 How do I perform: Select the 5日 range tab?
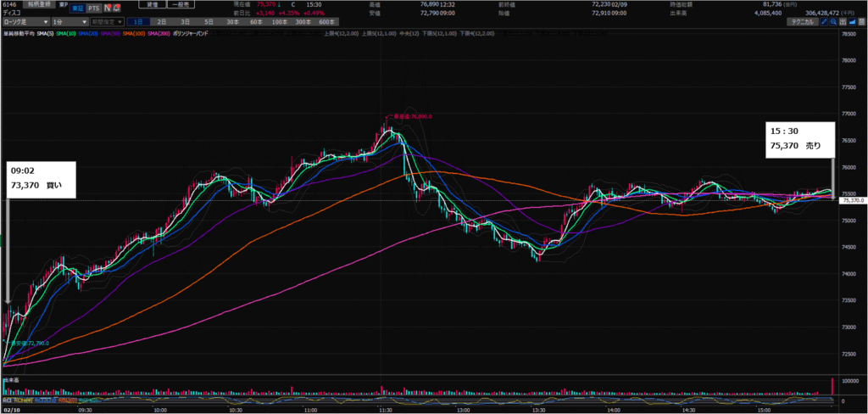pyautogui.click(x=209, y=20)
